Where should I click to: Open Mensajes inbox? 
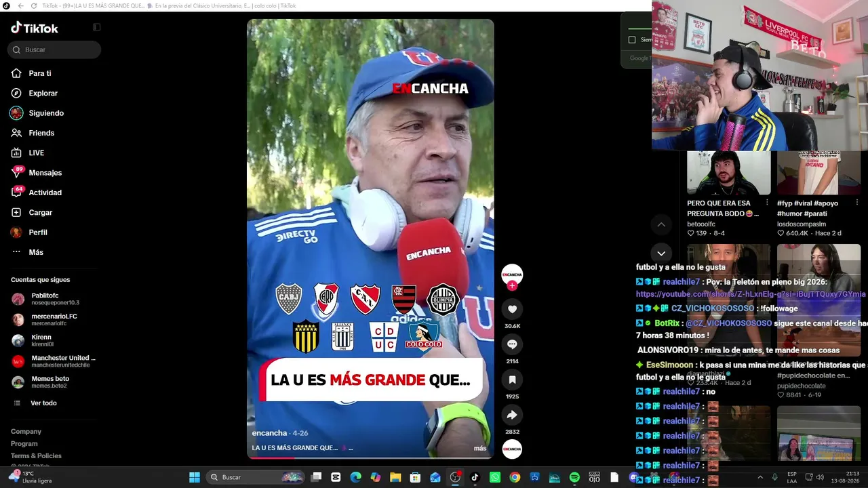(37, 173)
